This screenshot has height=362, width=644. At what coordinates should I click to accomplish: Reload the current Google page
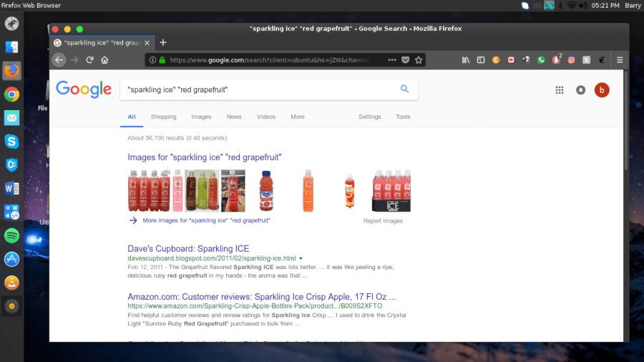point(89,60)
